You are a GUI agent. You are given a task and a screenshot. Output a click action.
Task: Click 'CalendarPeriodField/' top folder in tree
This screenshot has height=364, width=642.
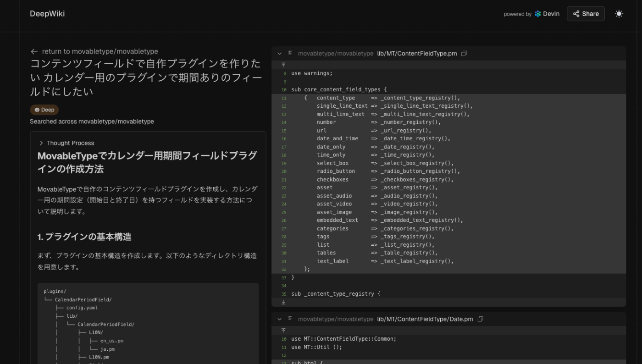click(83, 299)
